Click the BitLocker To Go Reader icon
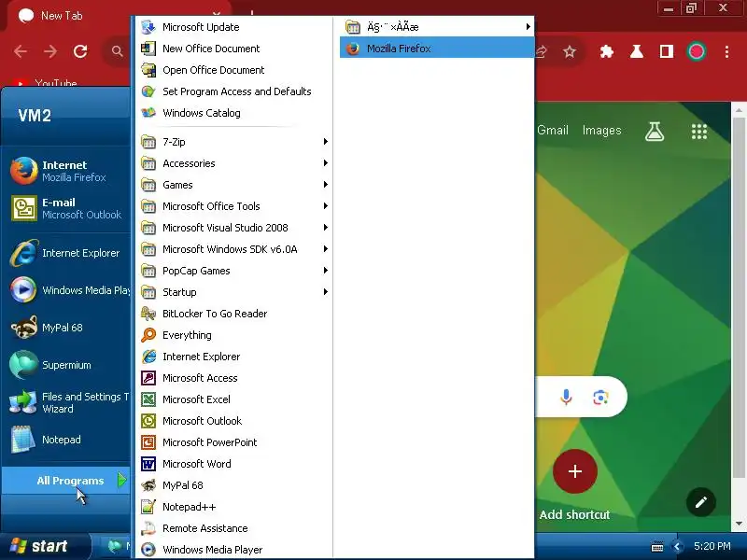This screenshot has height=560, width=747. [x=148, y=314]
